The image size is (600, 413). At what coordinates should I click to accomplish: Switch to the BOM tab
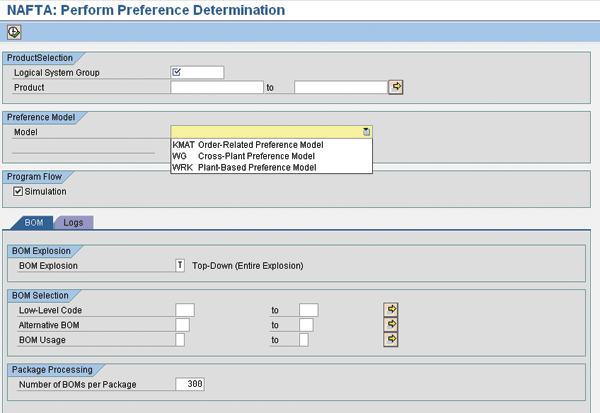tap(34, 222)
